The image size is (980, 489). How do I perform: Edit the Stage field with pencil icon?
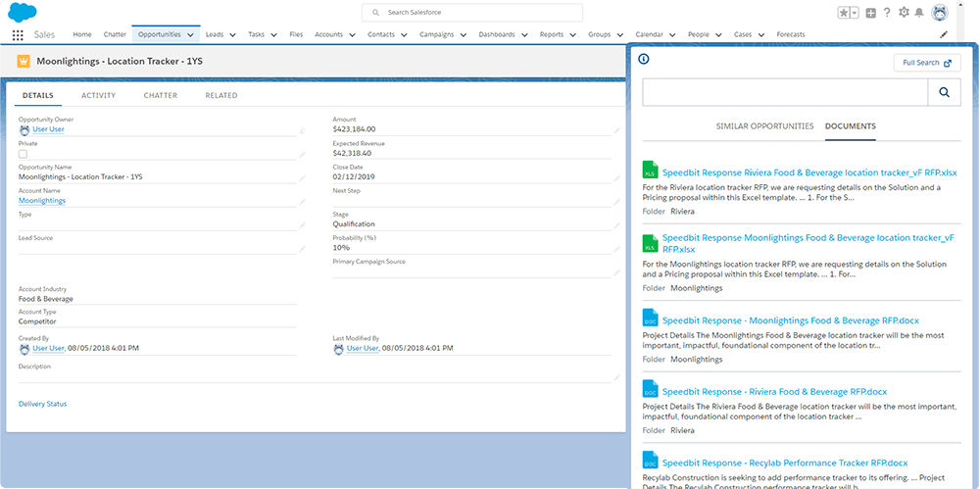pyautogui.click(x=616, y=225)
